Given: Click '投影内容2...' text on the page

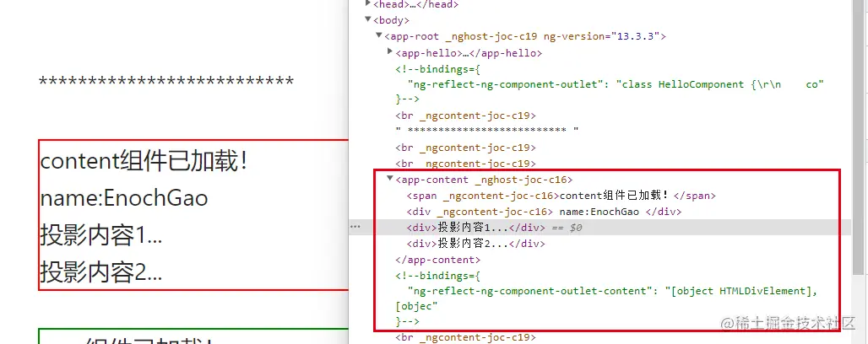Looking at the screenshot, I should 100,272.
